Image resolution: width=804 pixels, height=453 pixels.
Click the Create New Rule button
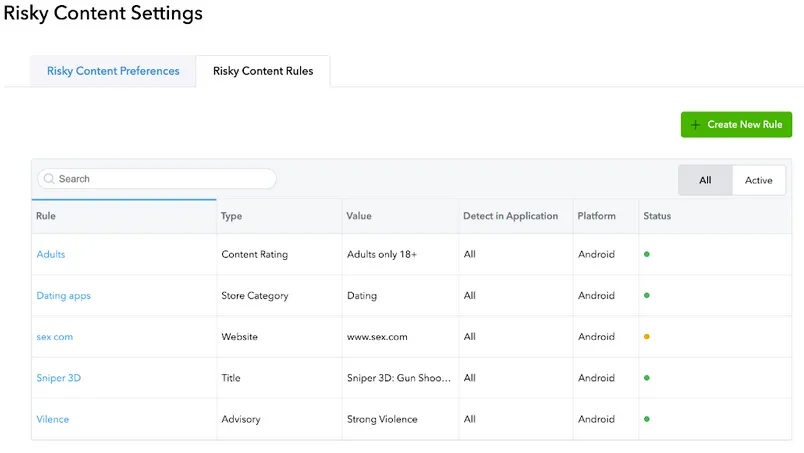click(x=736, y=125)
